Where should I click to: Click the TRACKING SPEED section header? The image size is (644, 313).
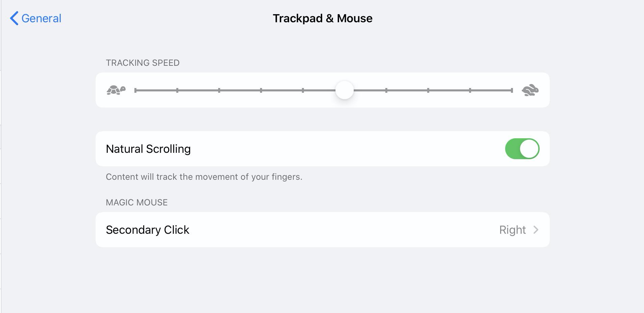[143, 63]
